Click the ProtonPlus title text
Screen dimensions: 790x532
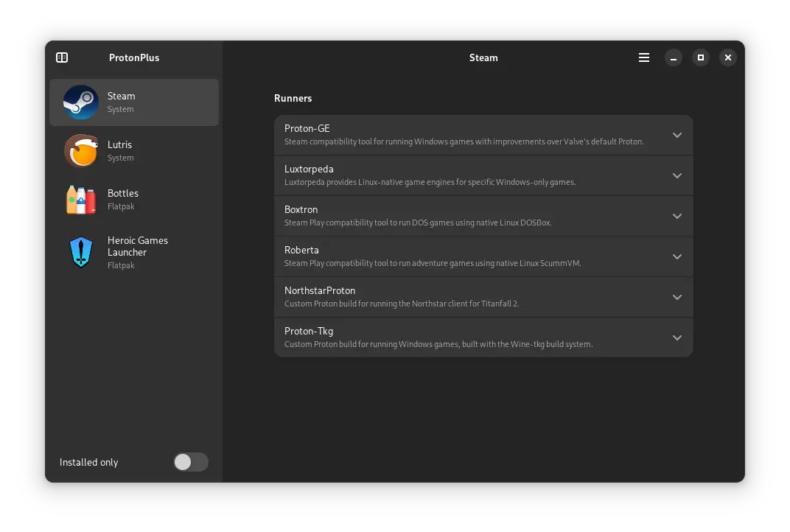134,57
